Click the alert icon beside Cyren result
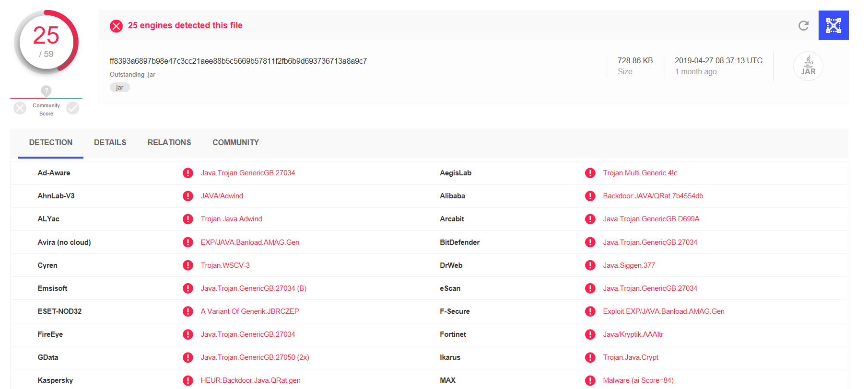868x389 pixels. [188, 265]
